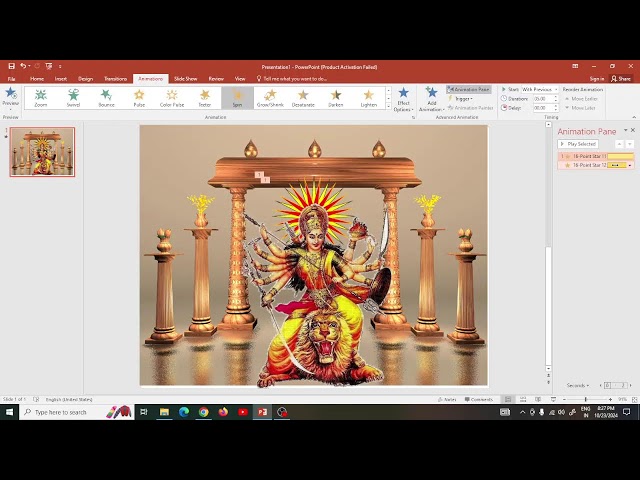
Task: Toggle the Animation Pane button
Action: 468,89
